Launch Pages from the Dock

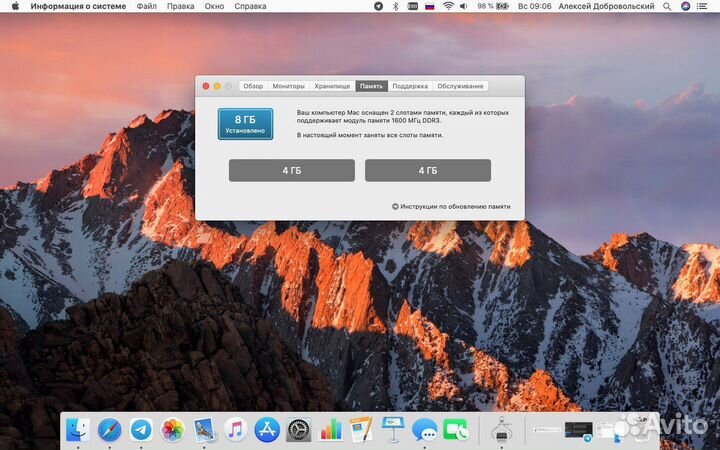[361, 430]
